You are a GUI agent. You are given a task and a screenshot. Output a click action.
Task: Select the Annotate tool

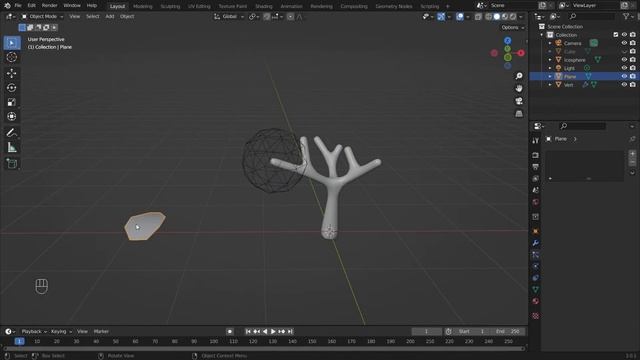point(12,133)
